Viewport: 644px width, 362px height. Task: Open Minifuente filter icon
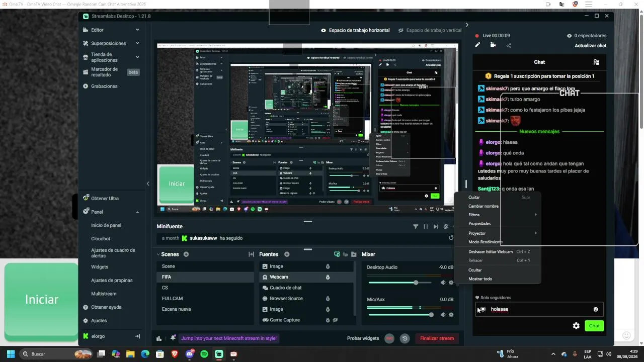[x=416, y=227]
